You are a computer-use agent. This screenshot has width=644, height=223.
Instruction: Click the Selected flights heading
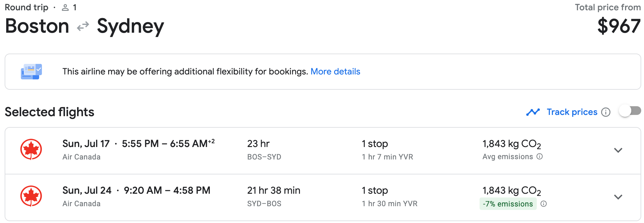click(x=49, y=112)
